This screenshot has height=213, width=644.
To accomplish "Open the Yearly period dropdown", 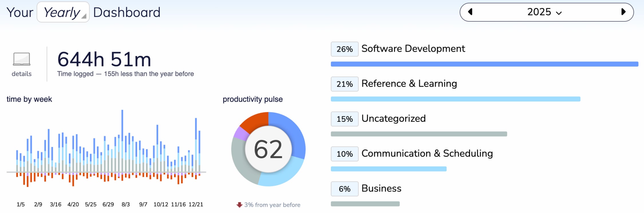I will [x=63, y=12].
